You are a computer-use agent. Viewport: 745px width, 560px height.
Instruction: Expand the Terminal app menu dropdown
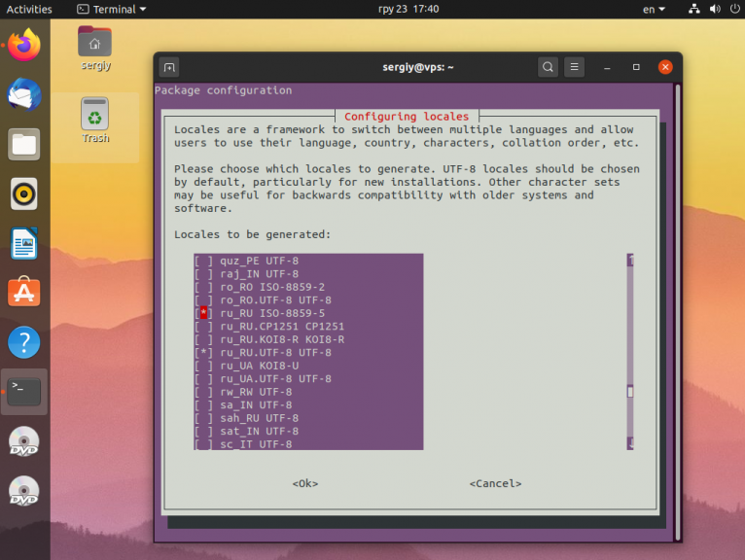(112, 9)
